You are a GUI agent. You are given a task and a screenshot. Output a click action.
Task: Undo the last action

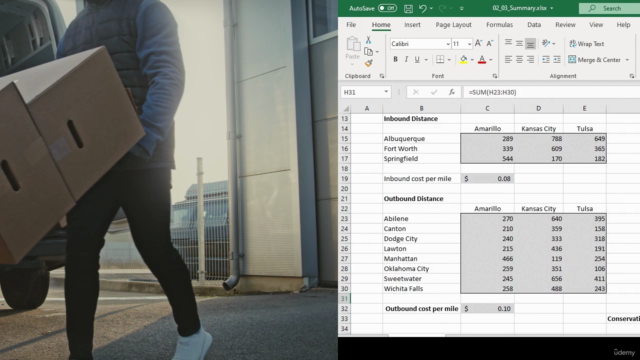pos(423,8)
